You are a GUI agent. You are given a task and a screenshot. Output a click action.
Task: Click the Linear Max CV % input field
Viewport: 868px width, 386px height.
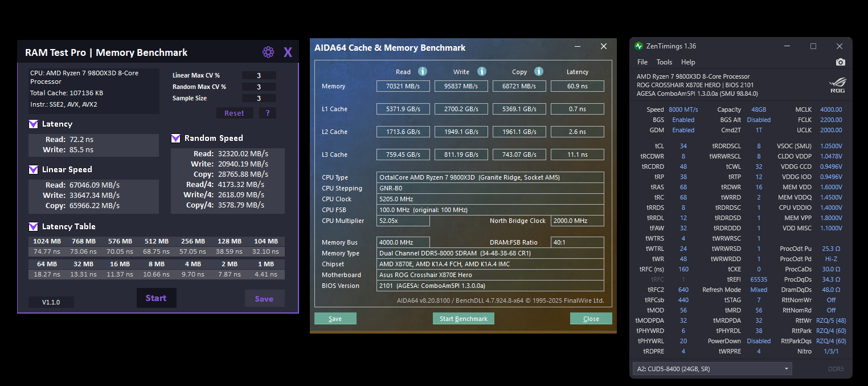[x=259, y=75]
